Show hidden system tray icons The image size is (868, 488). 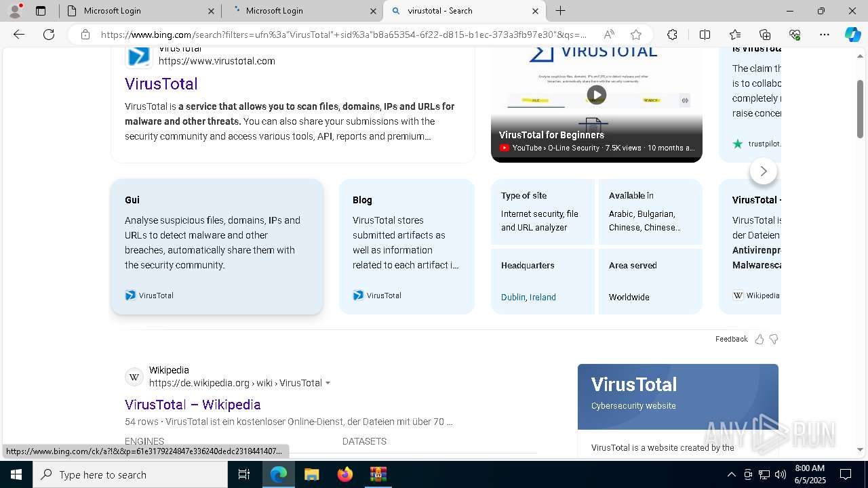click(731, 474)
